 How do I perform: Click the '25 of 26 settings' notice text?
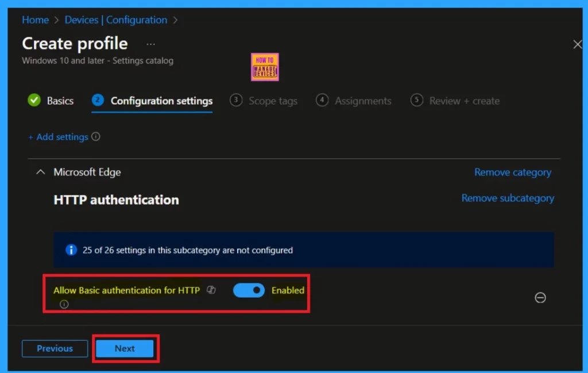tap(188, 250)
